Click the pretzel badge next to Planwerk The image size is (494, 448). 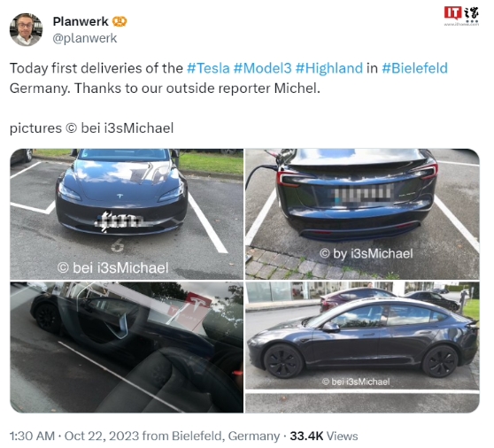120,21
